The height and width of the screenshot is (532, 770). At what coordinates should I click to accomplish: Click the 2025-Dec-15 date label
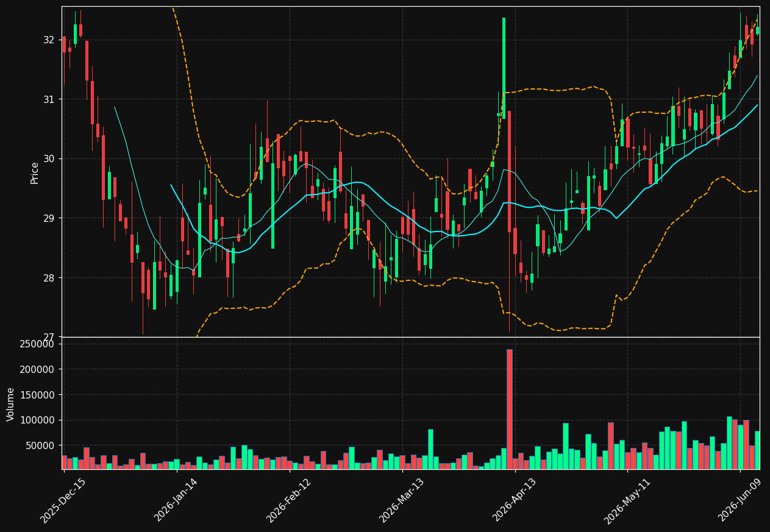coord(63,501)
